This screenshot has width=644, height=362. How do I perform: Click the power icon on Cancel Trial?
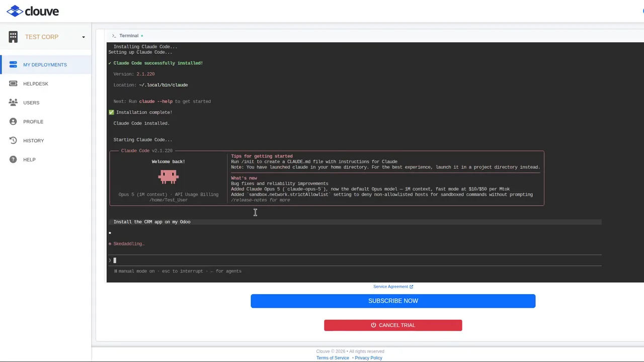373,325
